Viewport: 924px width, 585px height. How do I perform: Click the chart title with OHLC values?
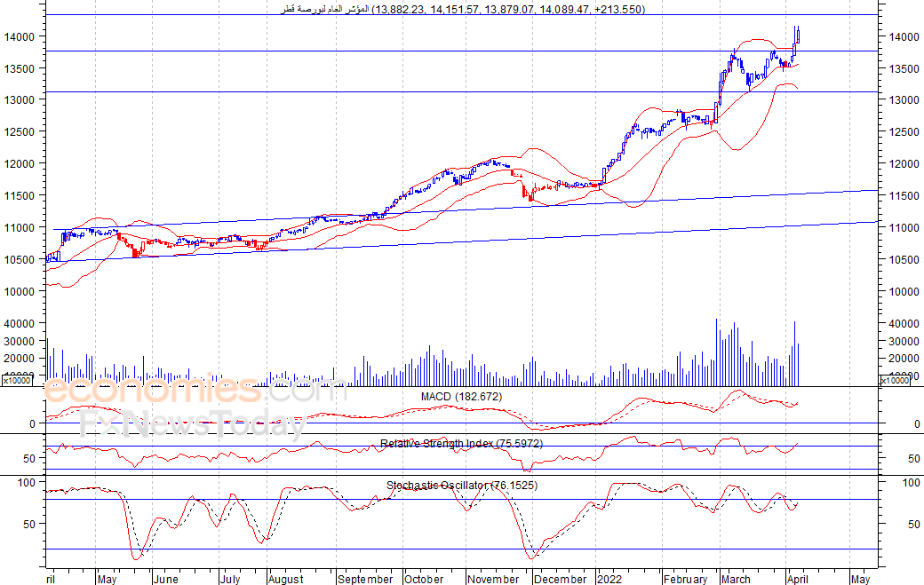tap(462, 10)
